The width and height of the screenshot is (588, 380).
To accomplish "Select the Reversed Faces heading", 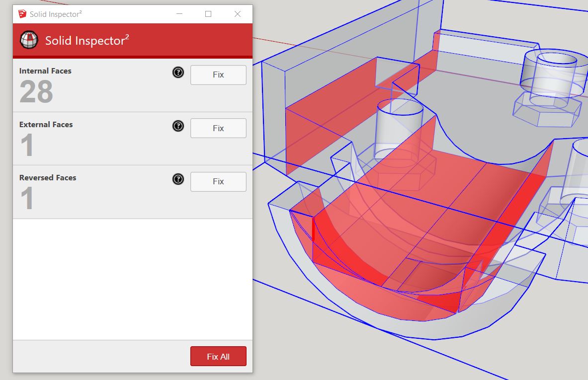I will click(x=48, y=178).
